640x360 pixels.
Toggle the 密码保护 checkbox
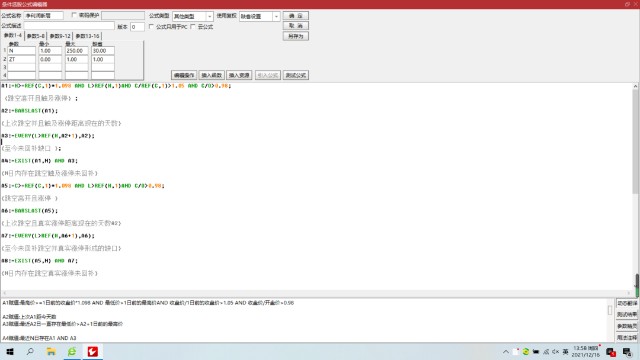74,15
